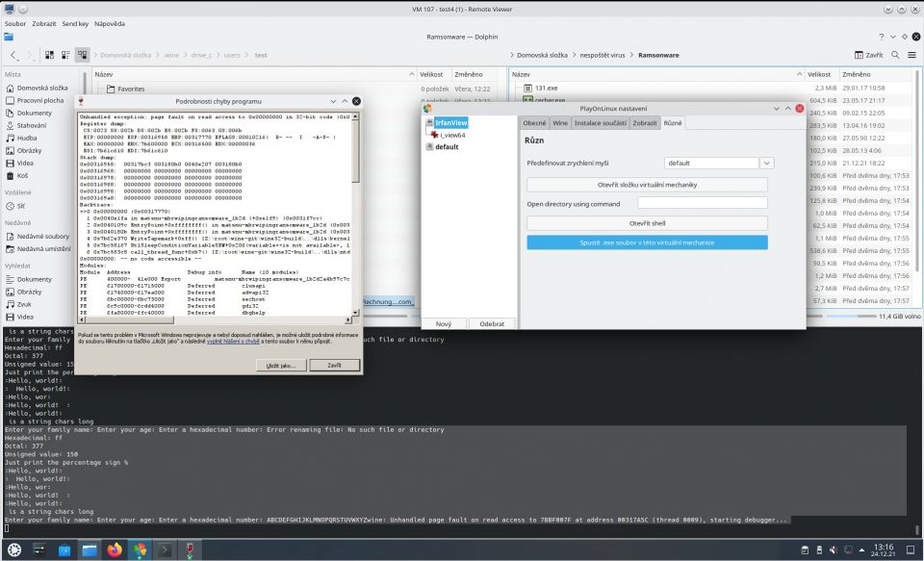Select Favorites folder in left pane
924x561 pixels.
131,89
